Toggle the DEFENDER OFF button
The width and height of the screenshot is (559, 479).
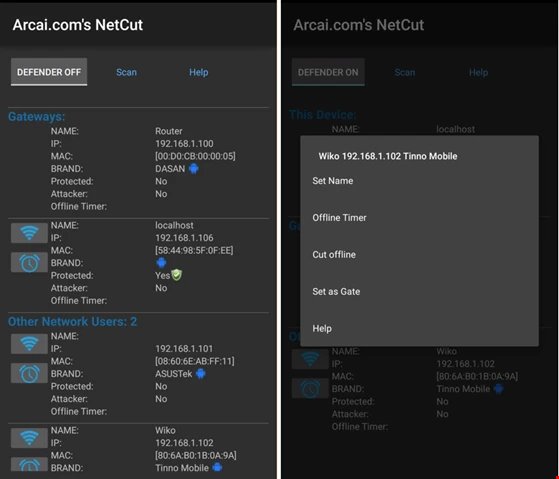click(x=49, y=72)
